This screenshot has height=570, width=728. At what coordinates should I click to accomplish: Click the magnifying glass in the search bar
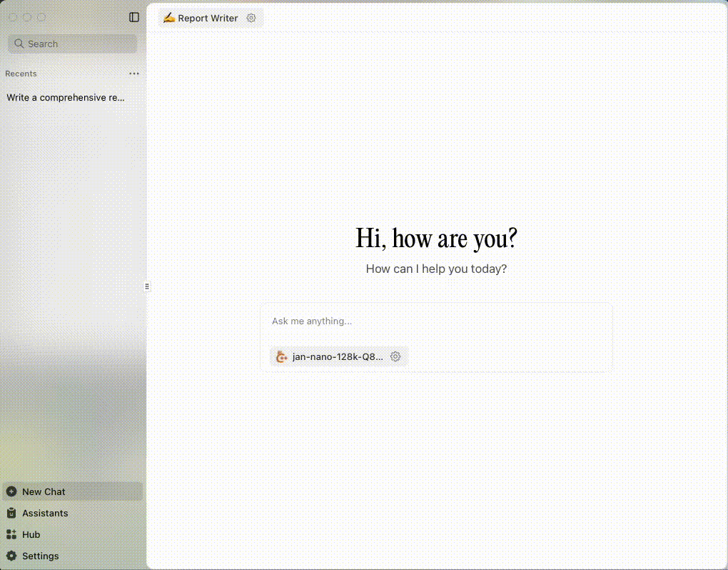(x=19, y=44)
